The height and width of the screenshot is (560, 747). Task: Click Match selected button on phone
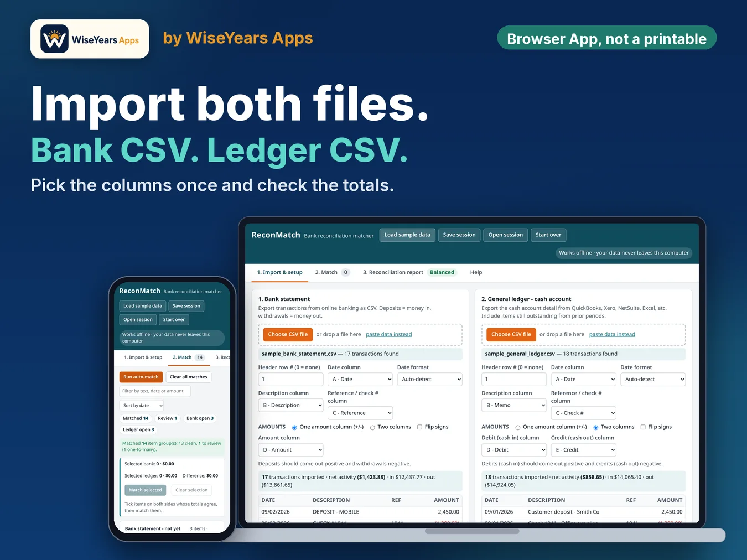pos(146,490)
